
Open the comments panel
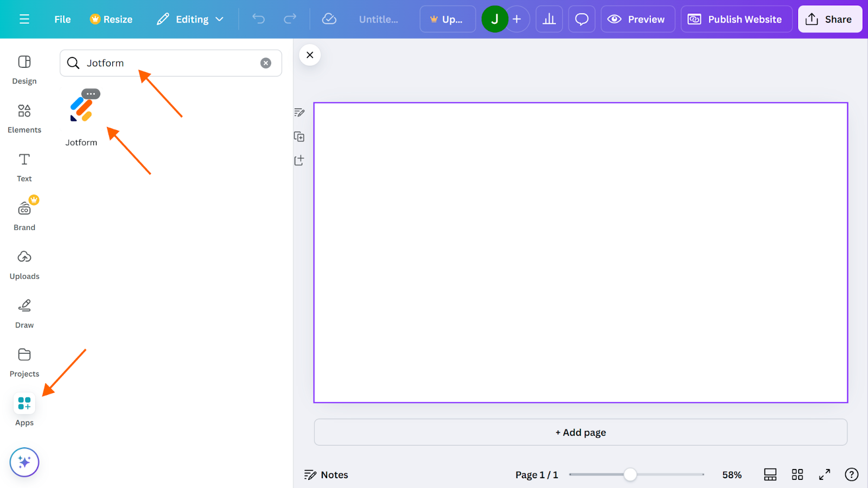[582, 19]
